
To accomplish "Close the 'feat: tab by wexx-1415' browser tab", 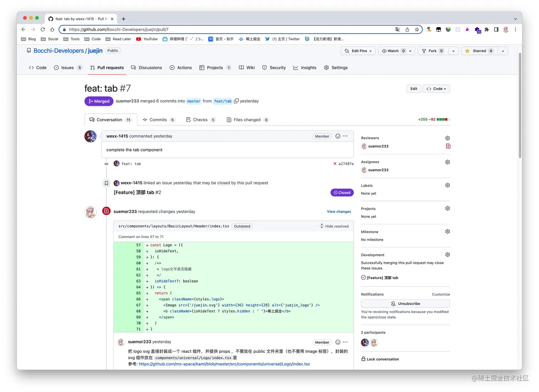I will coord(112,19).
